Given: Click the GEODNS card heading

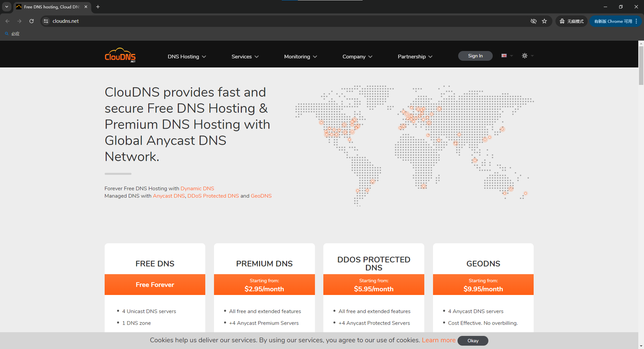Looking at the screenshot, I should (483, 264).
